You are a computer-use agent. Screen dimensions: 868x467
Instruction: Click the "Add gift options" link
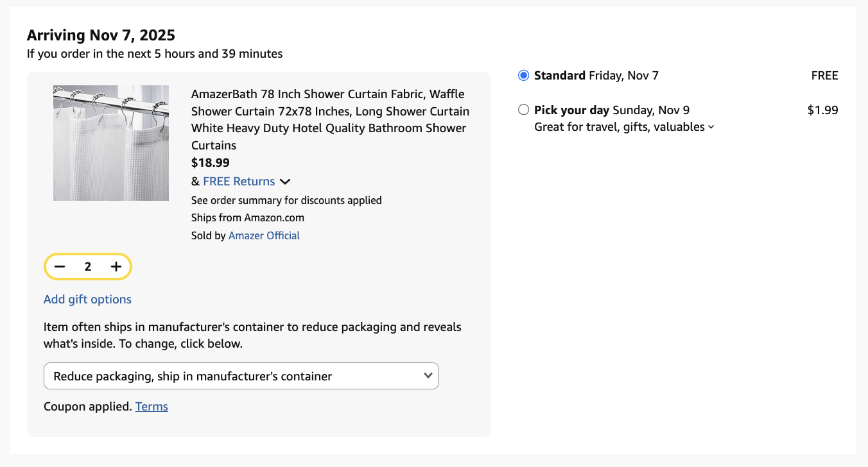point(87,300)
